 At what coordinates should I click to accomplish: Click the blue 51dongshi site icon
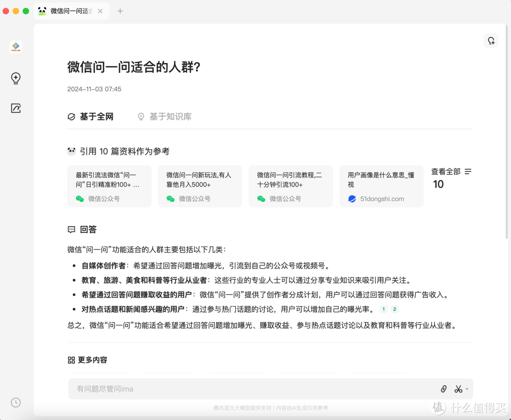pyautogui.click(x=352, y=199)
